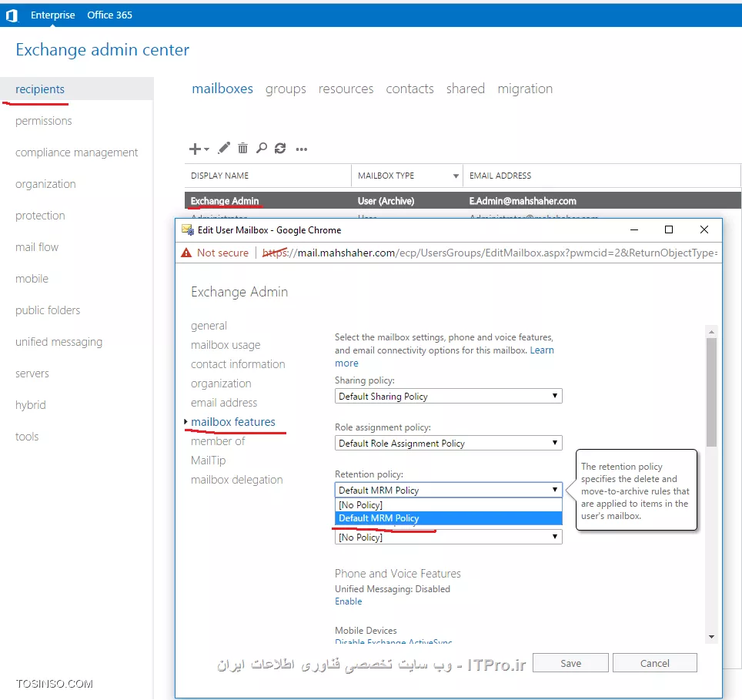Click the dialog scrollbar down arrow
Viewport: 742px width, 700px height.
711,637
